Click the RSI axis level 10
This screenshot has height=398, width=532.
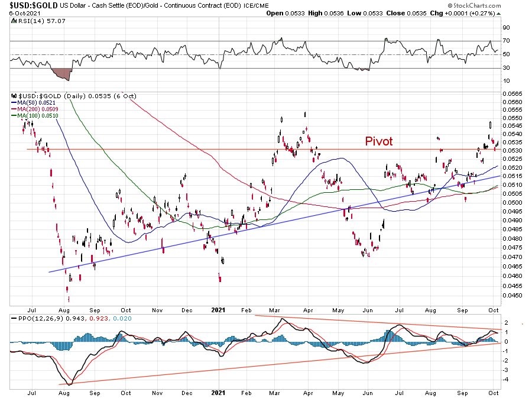(506, 81)
